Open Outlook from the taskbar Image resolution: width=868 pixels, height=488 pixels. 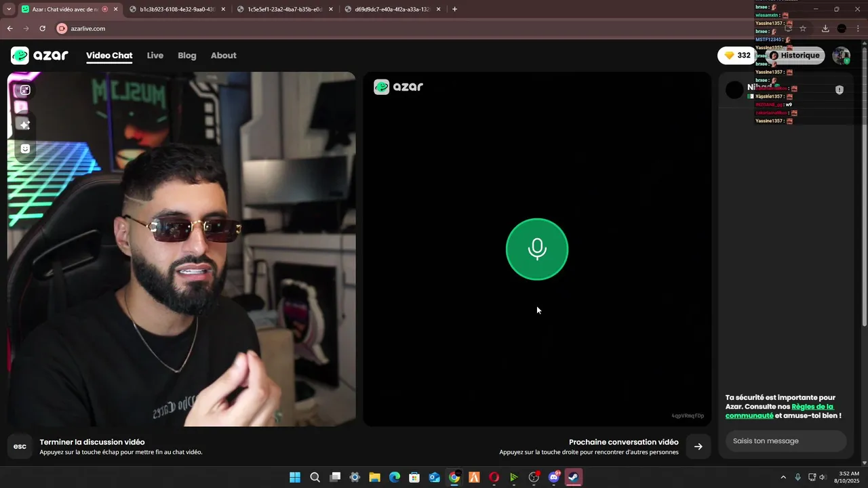pyautogui.click(x=435, y=477)
